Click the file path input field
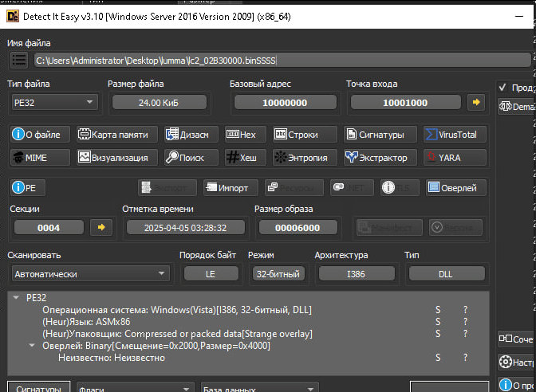The width and height of the screenshot is (536, 392). (282, 61)
